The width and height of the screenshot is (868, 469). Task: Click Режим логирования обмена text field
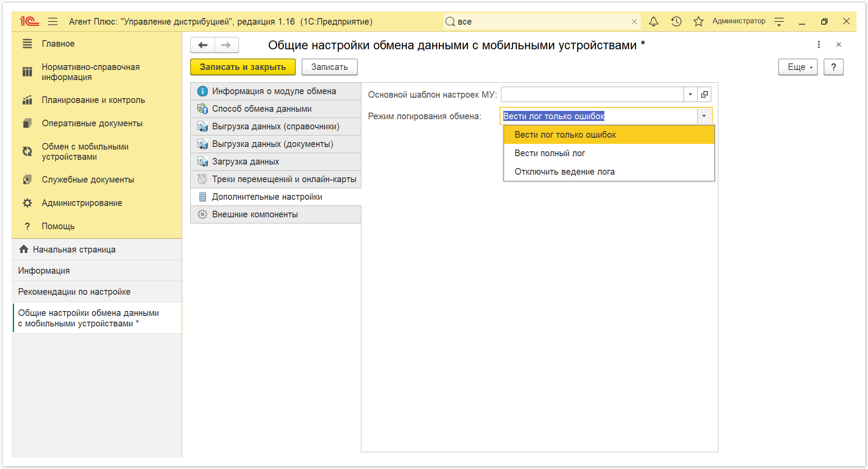tap(599, 116)
